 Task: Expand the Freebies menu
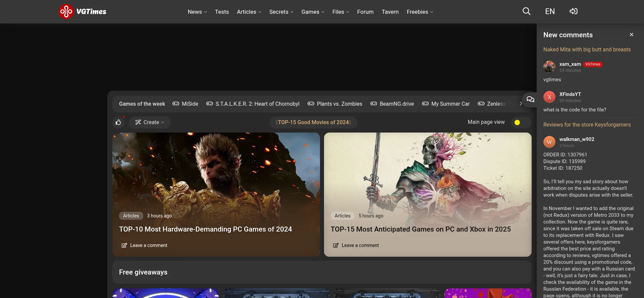420,12
